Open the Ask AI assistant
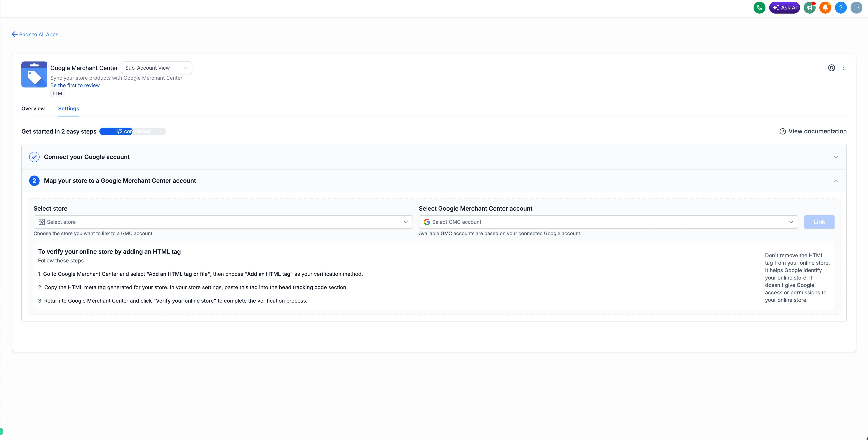 point(784,8)
